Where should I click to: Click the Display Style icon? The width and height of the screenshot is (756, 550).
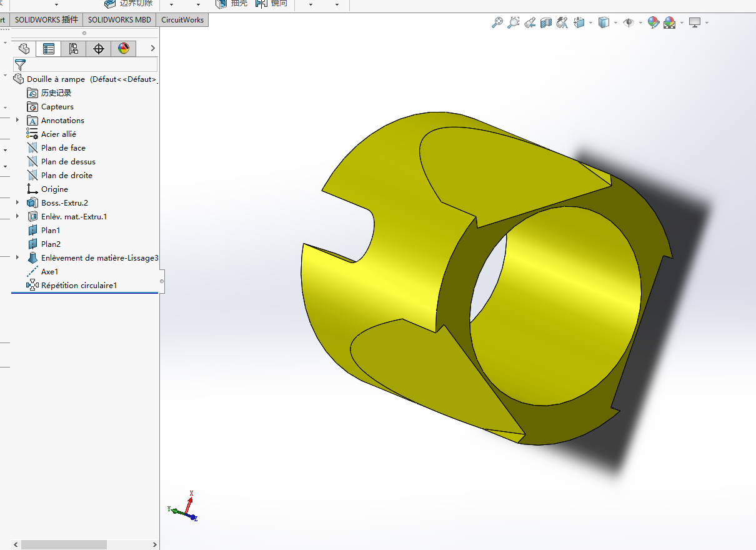pyautogui.click(x=604, y=22)
